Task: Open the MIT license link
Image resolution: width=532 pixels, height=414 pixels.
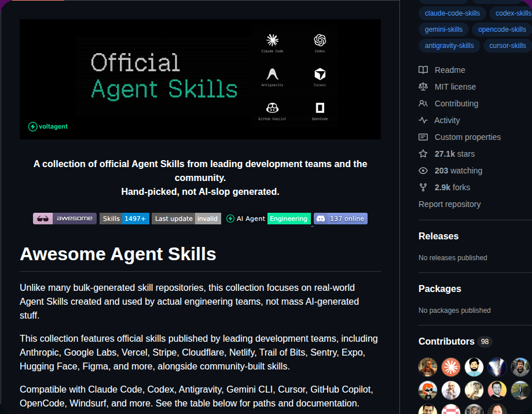Action: tap(455, 87)
